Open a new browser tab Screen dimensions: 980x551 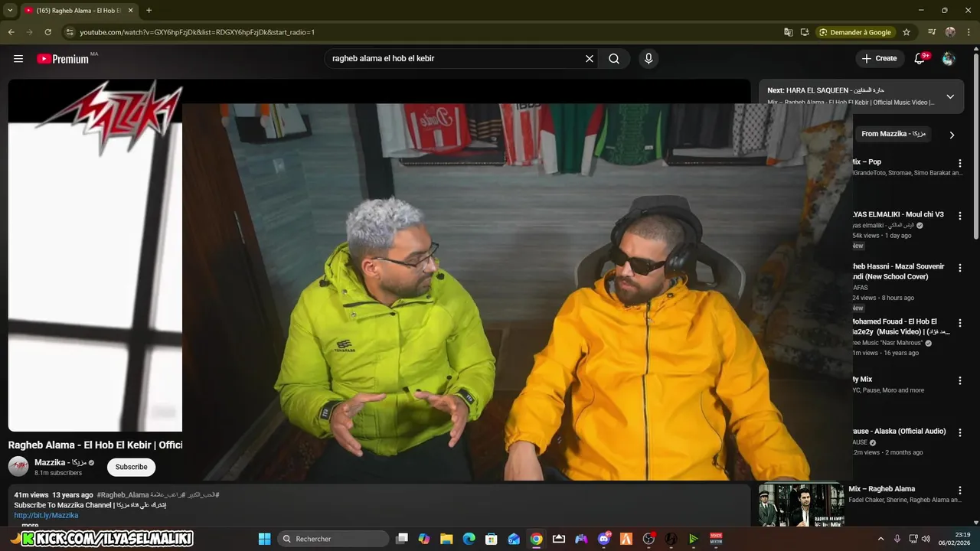pos(149,11)
